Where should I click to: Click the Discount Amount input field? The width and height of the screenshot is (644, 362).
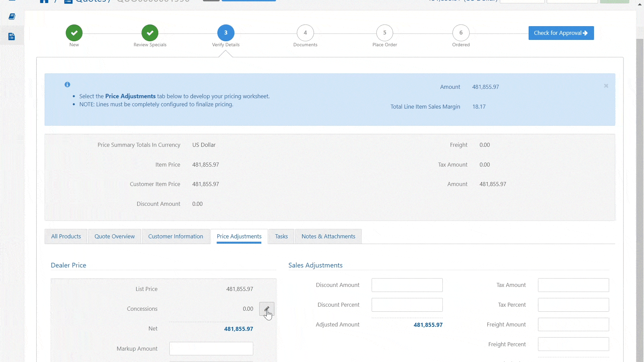407,285
